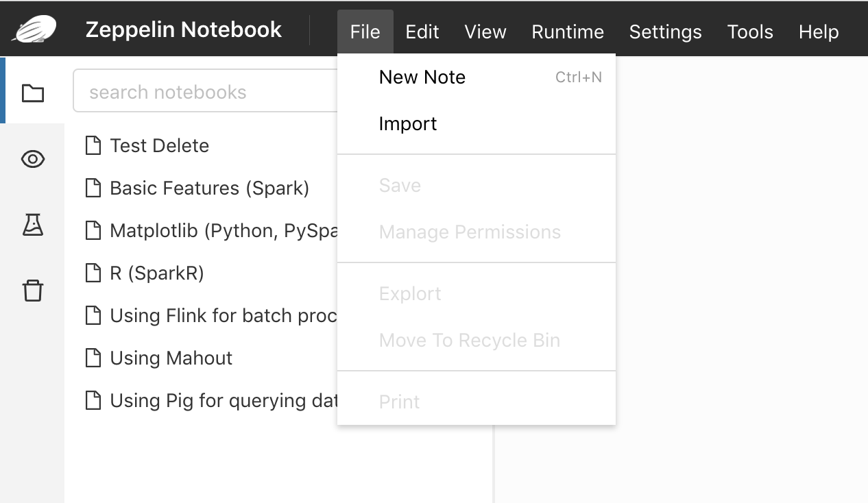Open the recycle bin trash icon
The width and height of the screenshot is (868, 503).
tap(33, 291)
